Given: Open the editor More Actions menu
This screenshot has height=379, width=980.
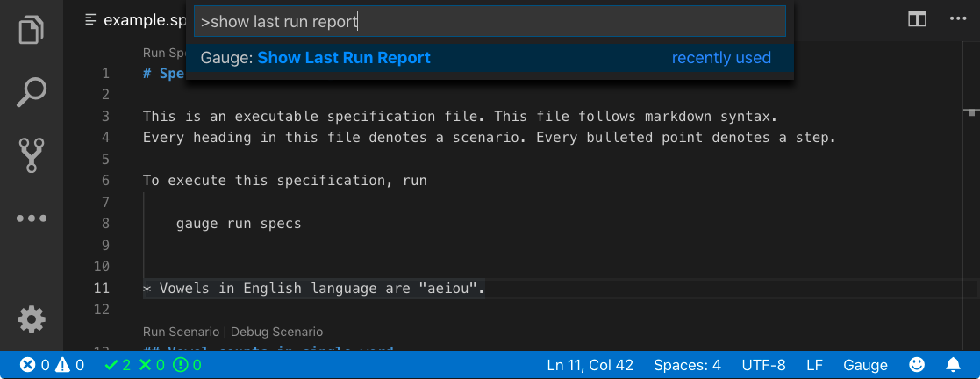Looking at the screenshot, I should [x=957, y=19].
